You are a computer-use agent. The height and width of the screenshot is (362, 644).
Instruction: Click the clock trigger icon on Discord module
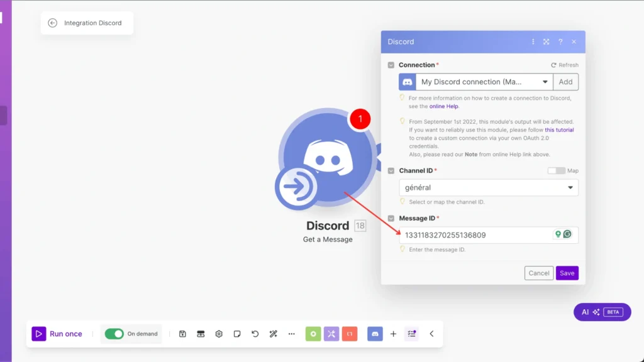pyautogui.click(x=297, y=187)
